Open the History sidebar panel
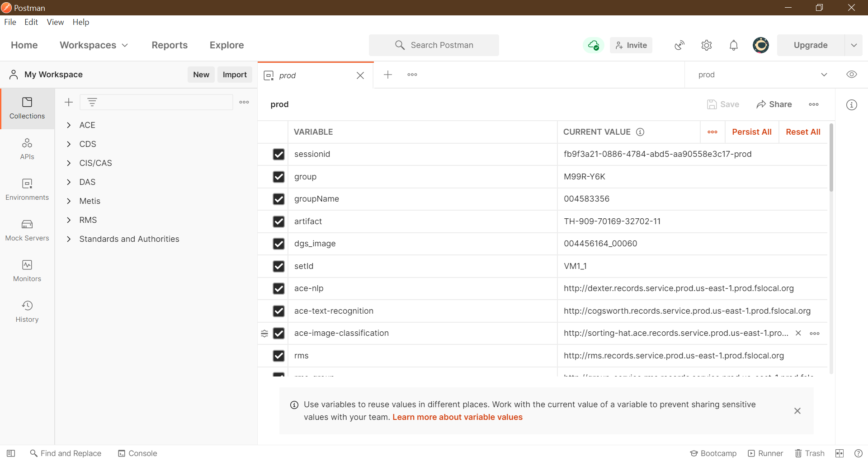868x461 pixels. 27,312
